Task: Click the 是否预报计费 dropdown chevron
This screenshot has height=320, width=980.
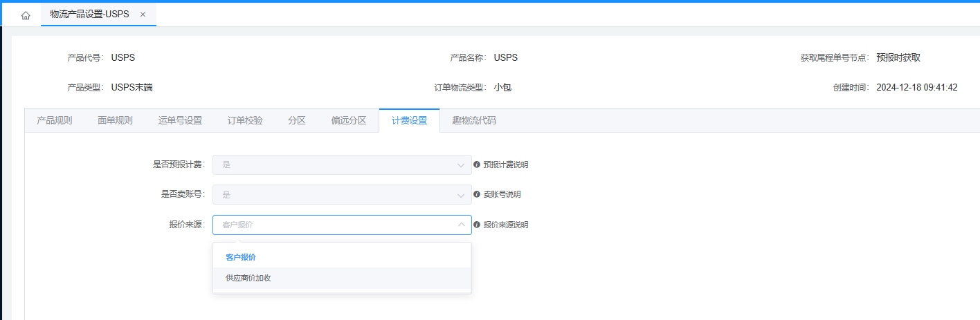Action: click(x=461, y=165)
